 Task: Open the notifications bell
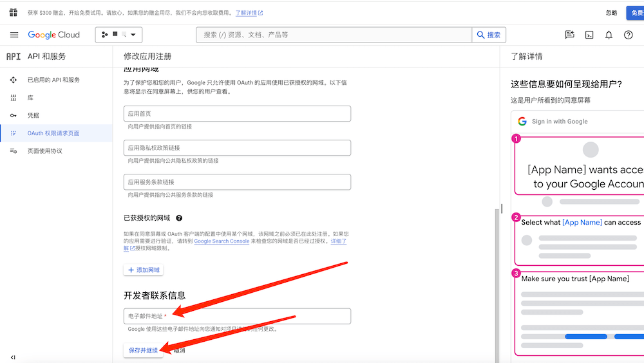click(609, 35)
